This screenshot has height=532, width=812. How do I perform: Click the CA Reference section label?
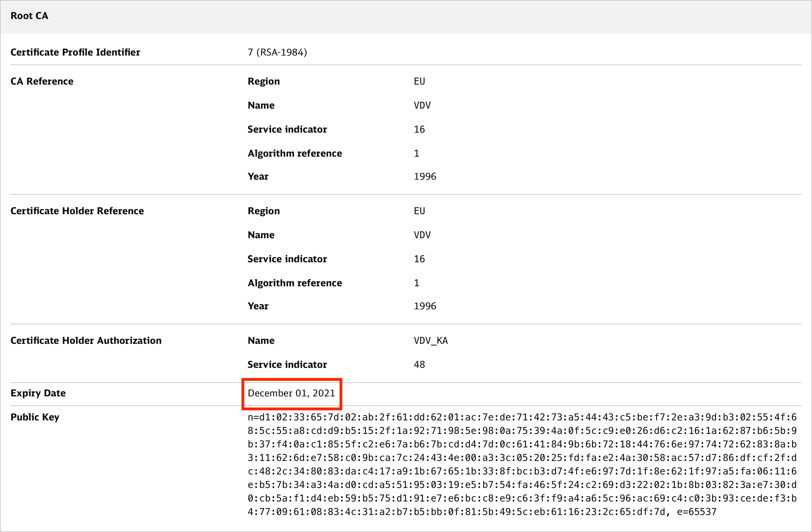pyautogui.click(x=42, y=81)
